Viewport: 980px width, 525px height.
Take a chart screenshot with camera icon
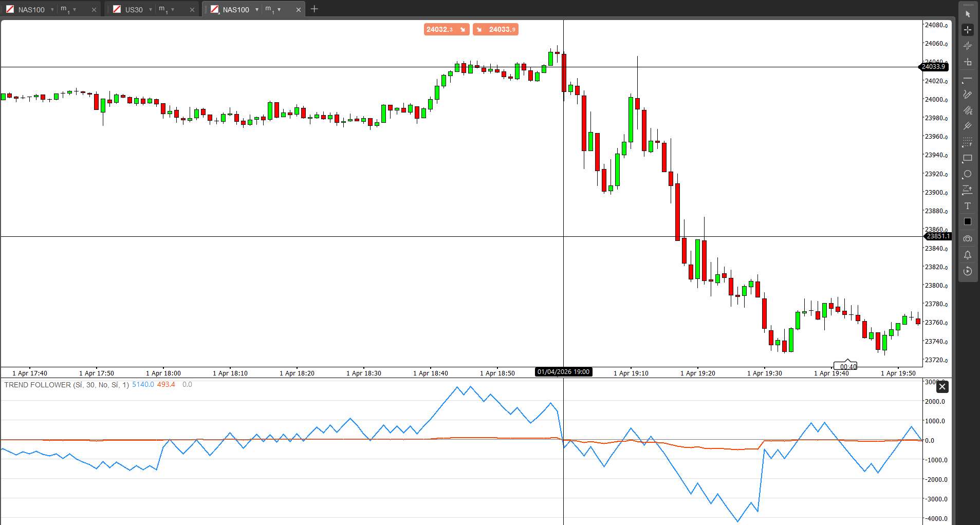tap(968, 239)
